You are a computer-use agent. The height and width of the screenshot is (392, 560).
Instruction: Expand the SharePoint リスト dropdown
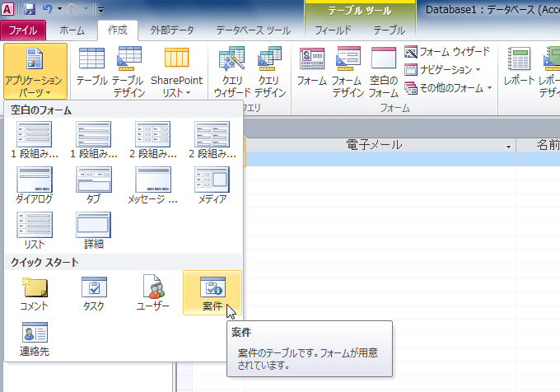click(176, 72)
